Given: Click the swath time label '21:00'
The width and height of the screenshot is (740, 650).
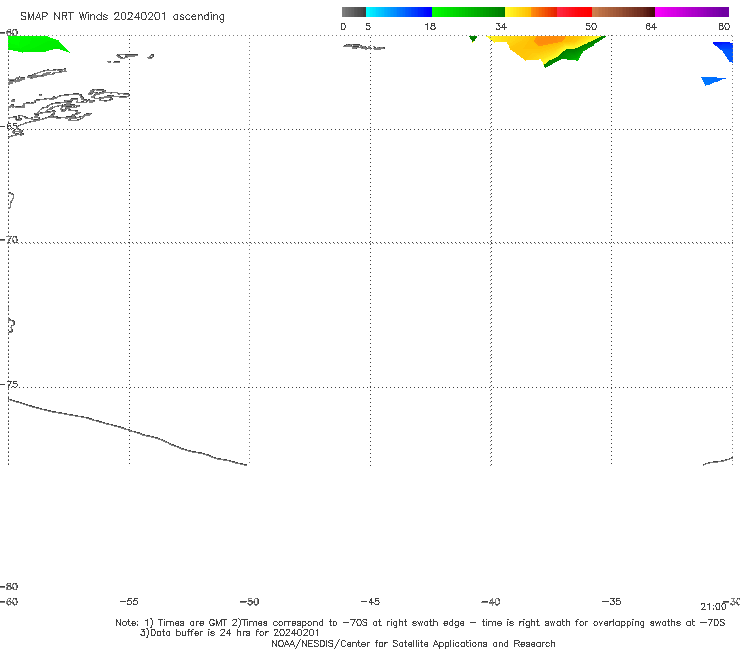Looking at the screenshot, I should pyautogui.click(x=713, y=607).
